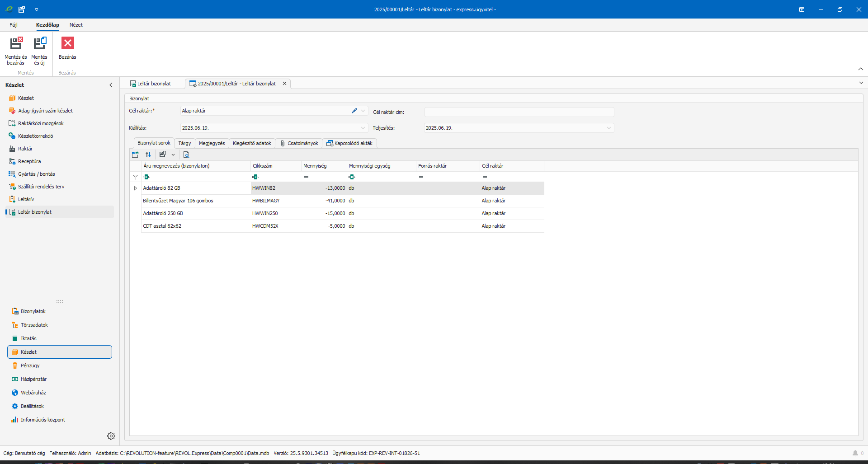The image size is (868, 464).
Task: Open the Kiállítás date dropdown
Action: (x=363, y=128)
